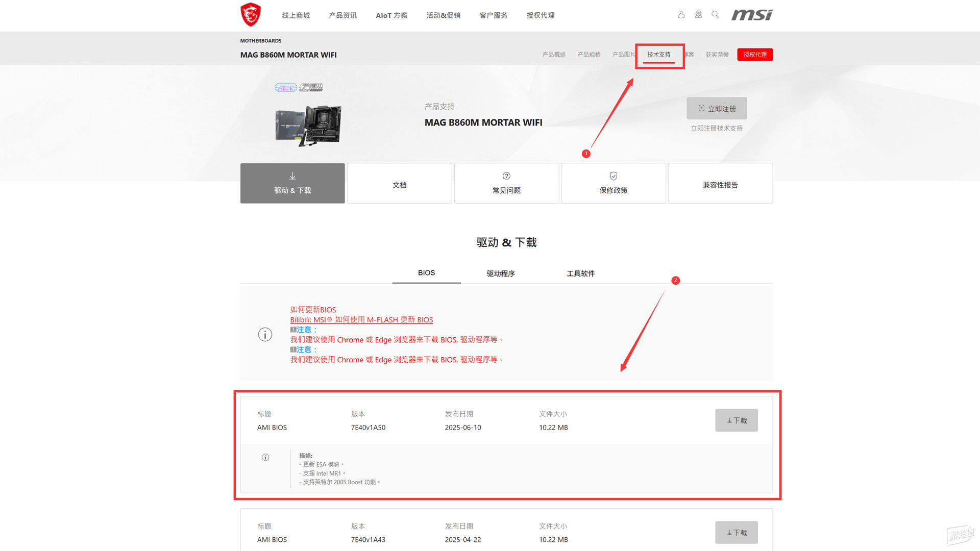980x551 pixels.
Task: Open 线上商城 menu
Action: [x=296, y=15]
